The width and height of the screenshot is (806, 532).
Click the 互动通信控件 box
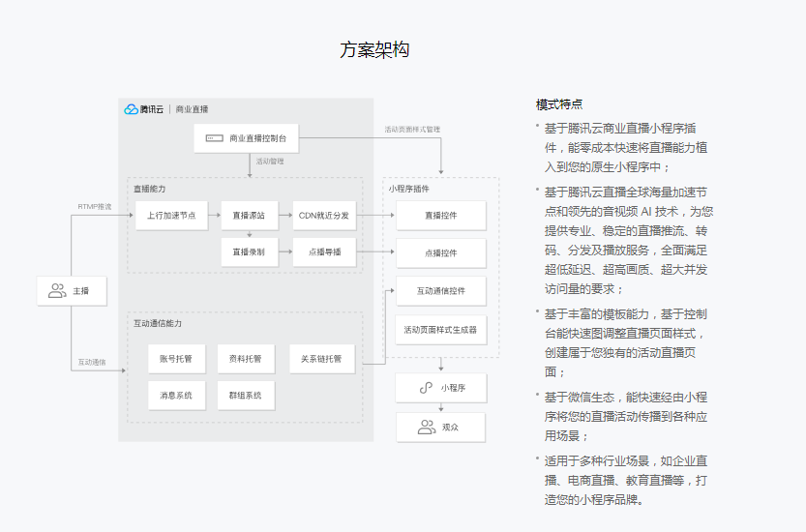coord(440,291)
